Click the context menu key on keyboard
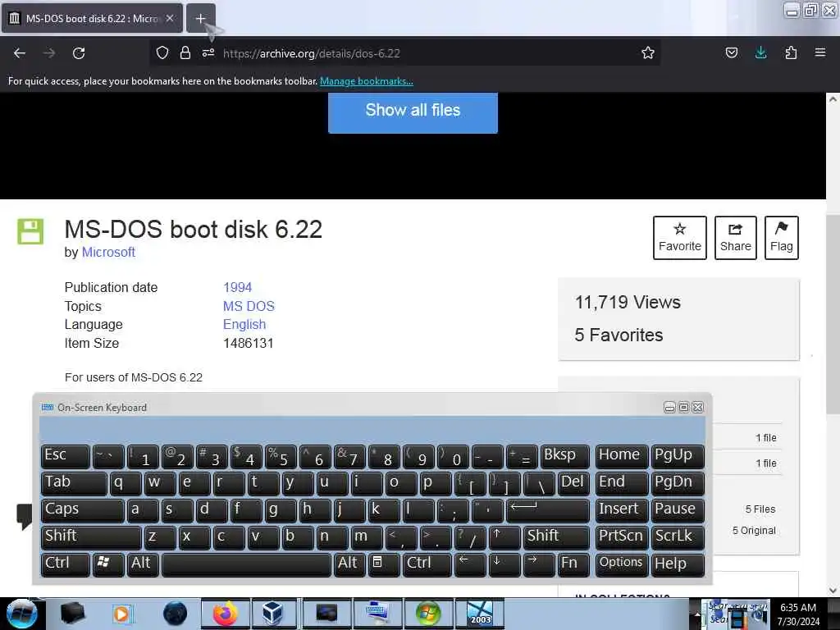 click(382, 564)
